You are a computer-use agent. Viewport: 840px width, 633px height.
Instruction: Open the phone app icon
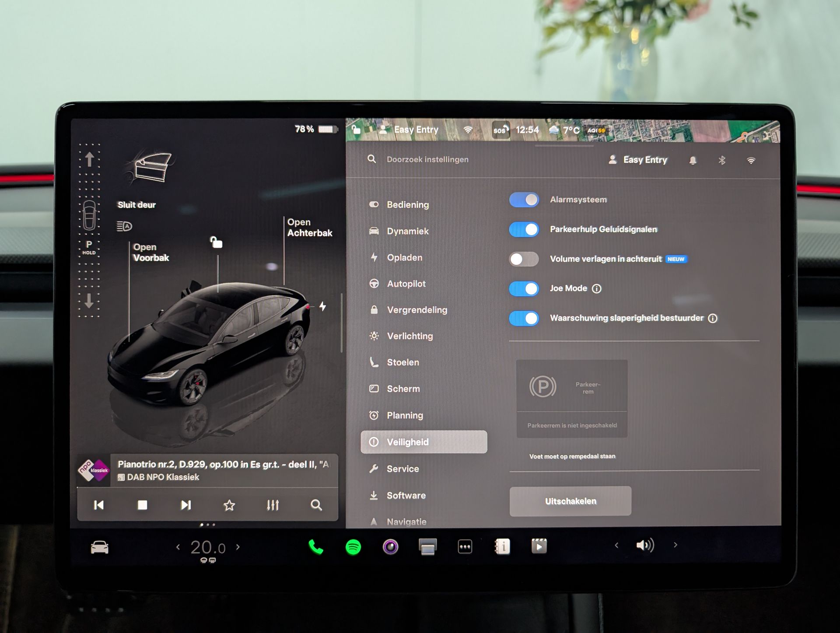click(316, 547)
